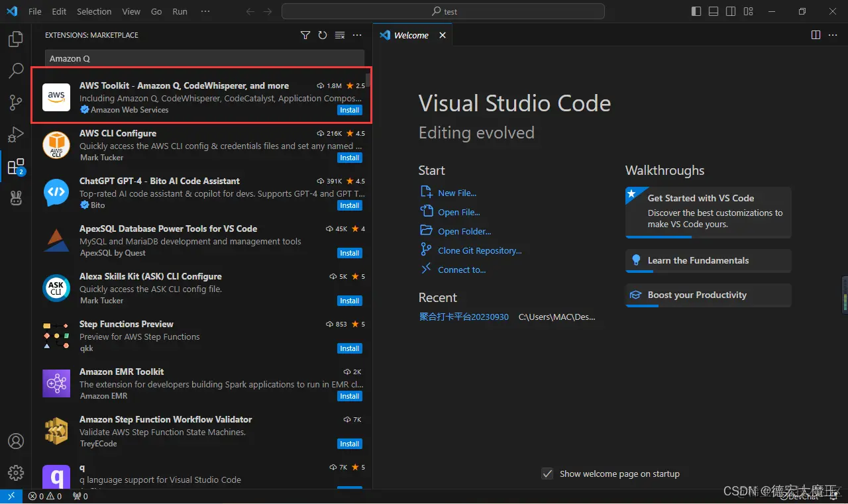Screen dimensions: 848x504
Task: Show errors and warnings in status bar
Action: click(x=45, y=496)
